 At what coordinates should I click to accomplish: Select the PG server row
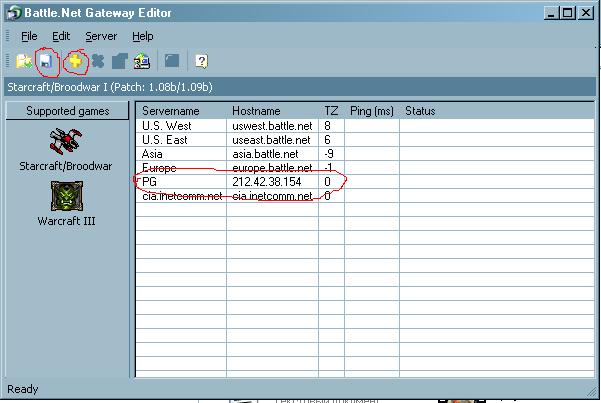coord(365,182)
